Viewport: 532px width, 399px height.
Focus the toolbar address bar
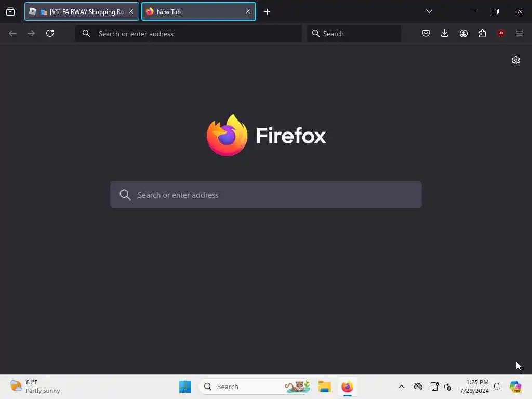coord(188,33)
